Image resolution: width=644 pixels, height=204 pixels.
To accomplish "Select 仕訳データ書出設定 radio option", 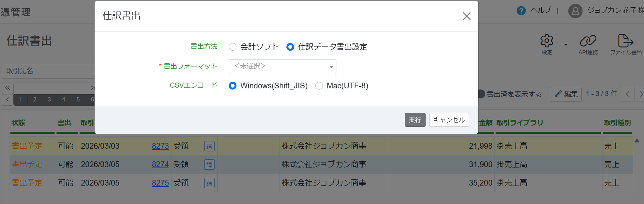I will (290, 47).
